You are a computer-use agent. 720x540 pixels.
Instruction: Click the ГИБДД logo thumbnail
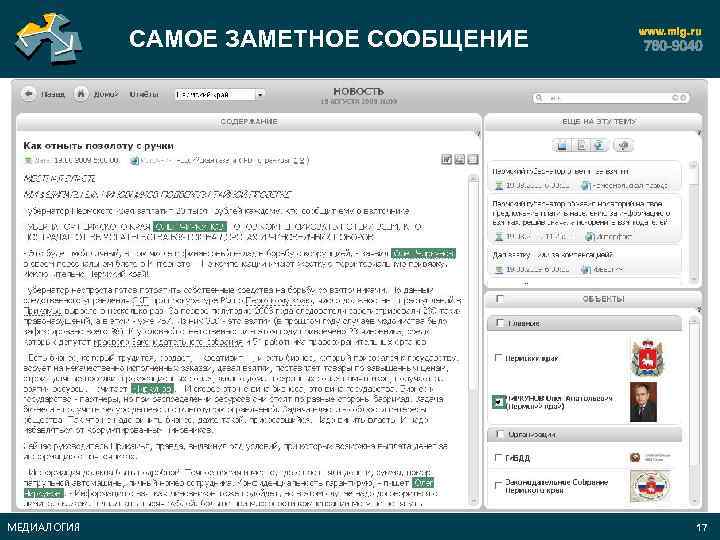(x=649, y=458)
